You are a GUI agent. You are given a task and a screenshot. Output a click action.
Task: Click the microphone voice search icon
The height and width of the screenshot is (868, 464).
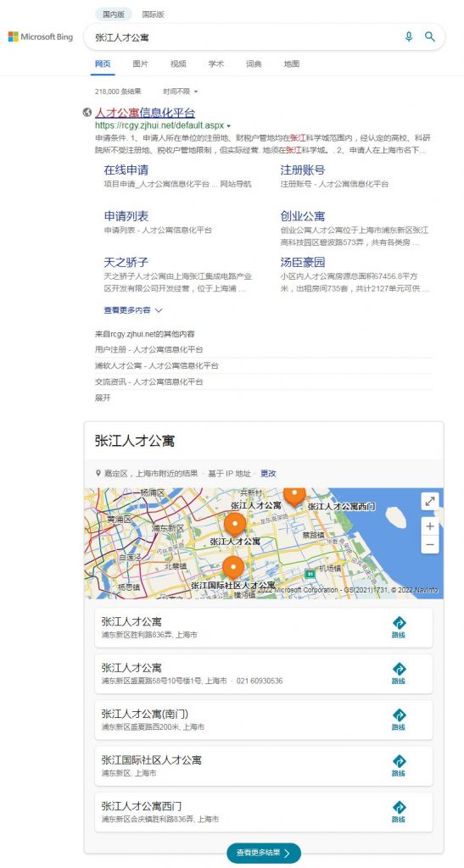(x=409, y=37)
